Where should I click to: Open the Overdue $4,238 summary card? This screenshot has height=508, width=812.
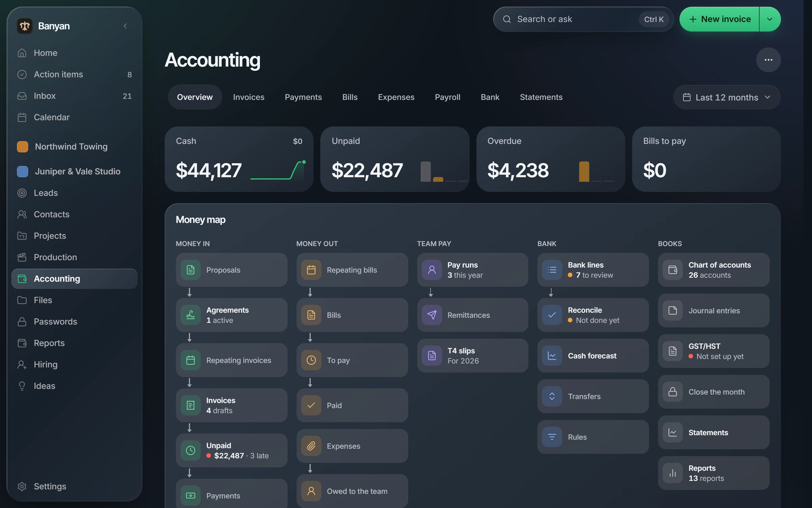coord(550,159)
